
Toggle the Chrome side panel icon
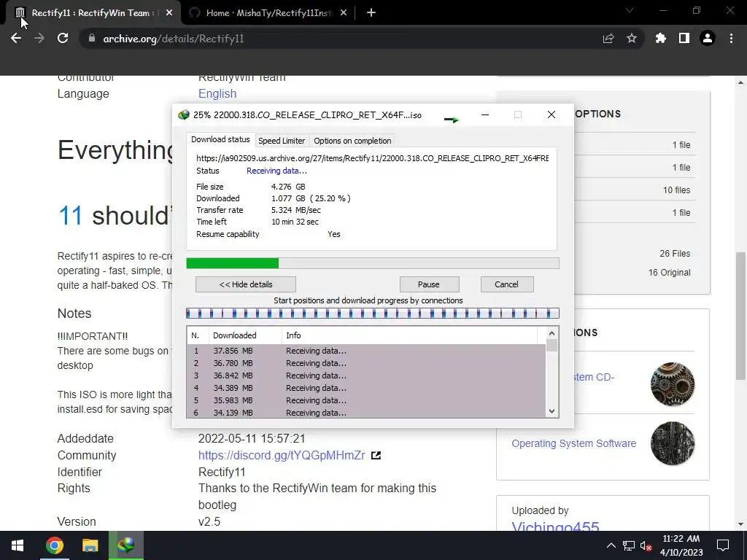click(x=684, y=38)
